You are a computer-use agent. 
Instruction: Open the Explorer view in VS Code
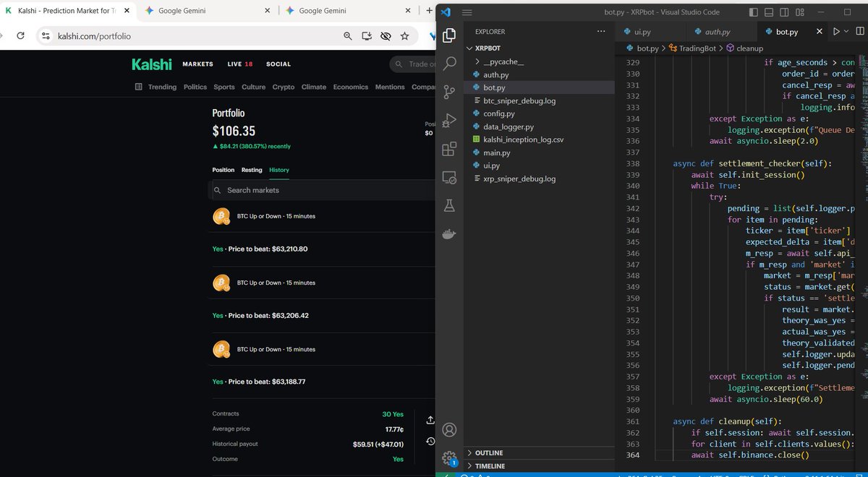[449, 35]
